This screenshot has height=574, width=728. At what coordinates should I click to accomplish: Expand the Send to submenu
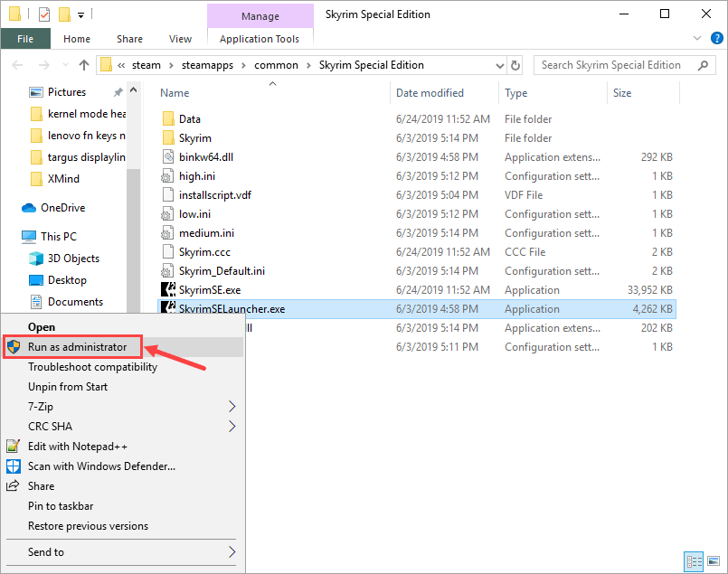click(232, 552)
